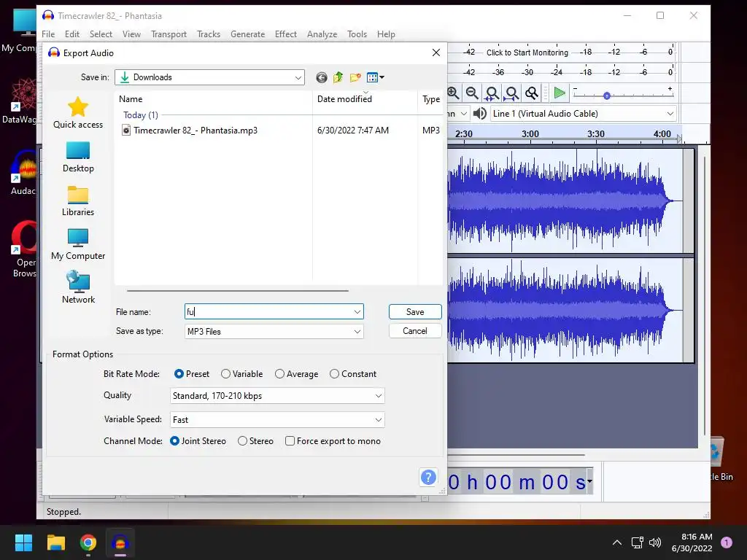The image size is (747, 560).
Task: Click Audacity icon in the taskbar
Action: [120, 542]
